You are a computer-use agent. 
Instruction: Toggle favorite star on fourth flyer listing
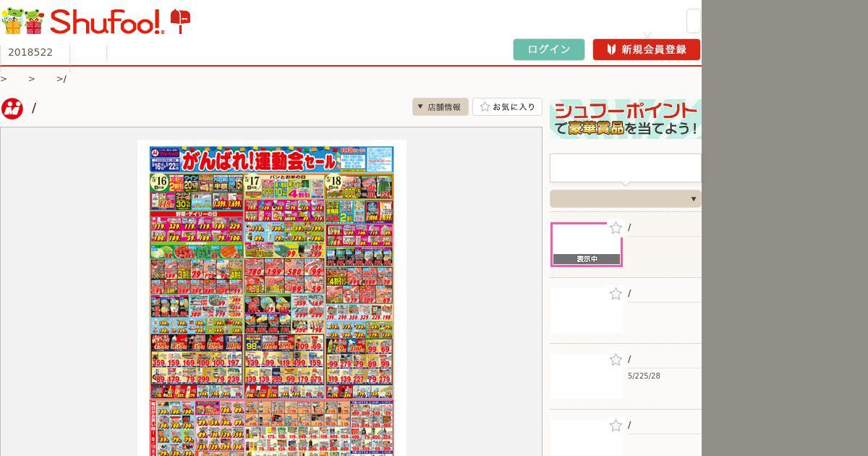click(616, 426)
